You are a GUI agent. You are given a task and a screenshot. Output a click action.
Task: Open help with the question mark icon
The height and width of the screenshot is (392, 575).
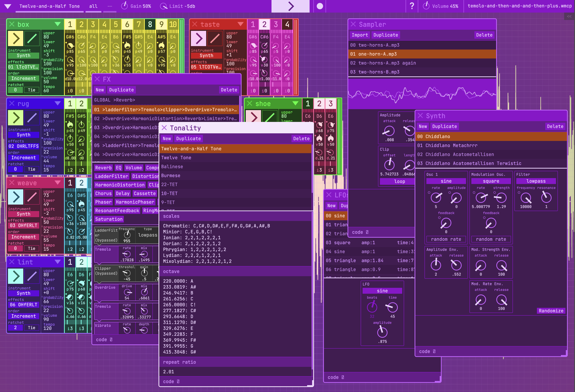(x=412, y=6)
